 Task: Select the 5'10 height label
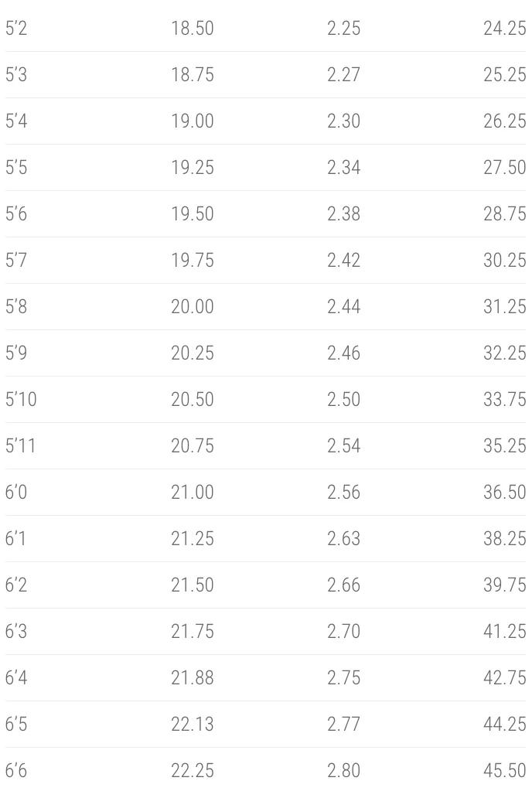[x=21, y=399]
